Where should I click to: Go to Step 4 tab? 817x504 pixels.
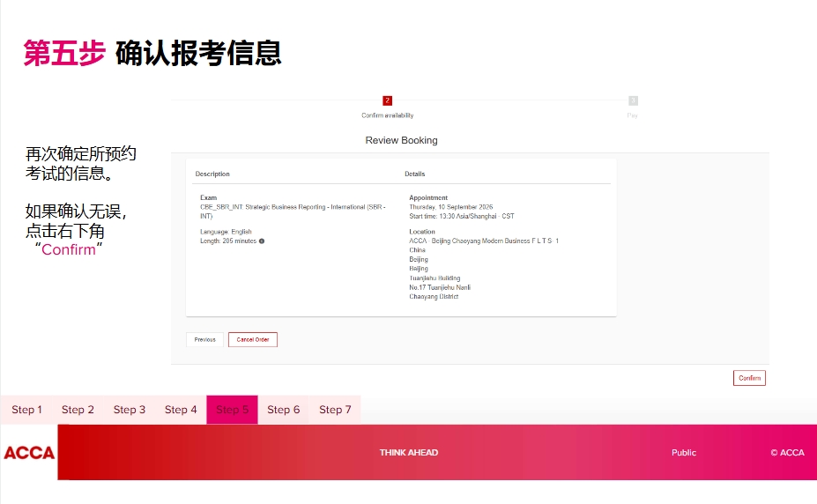click(181, 410)
